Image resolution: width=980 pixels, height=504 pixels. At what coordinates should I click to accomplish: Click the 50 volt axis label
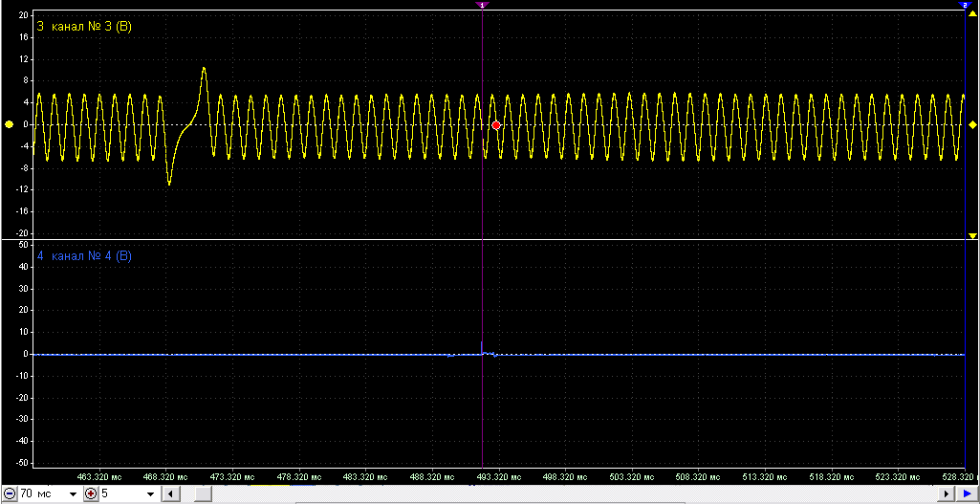click(23, 245)
